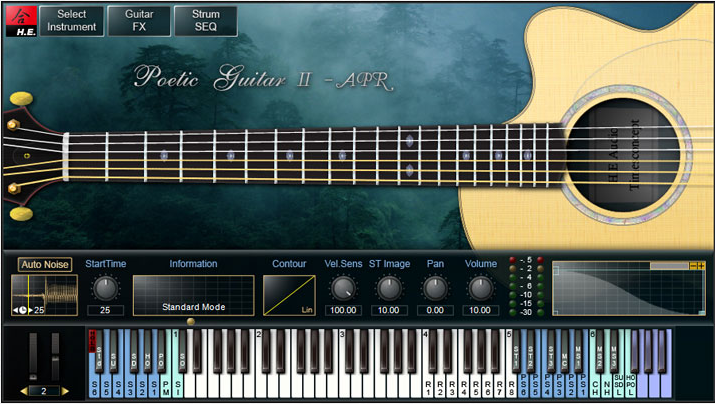The image size is (715, 404).
Task: Click the red H.E. logo icon
Action: coord(19,20)
